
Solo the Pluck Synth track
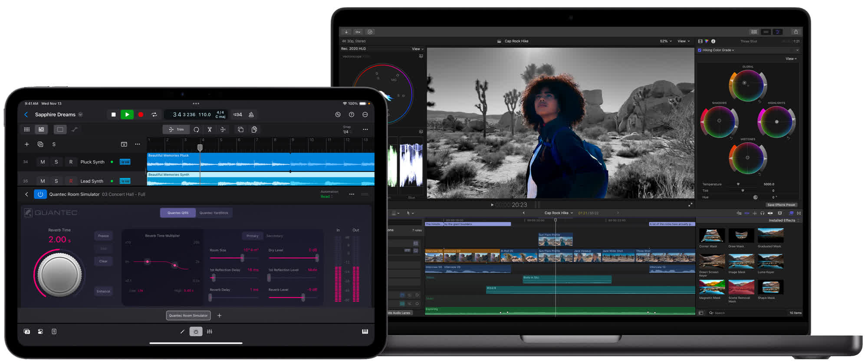(56, 162)
